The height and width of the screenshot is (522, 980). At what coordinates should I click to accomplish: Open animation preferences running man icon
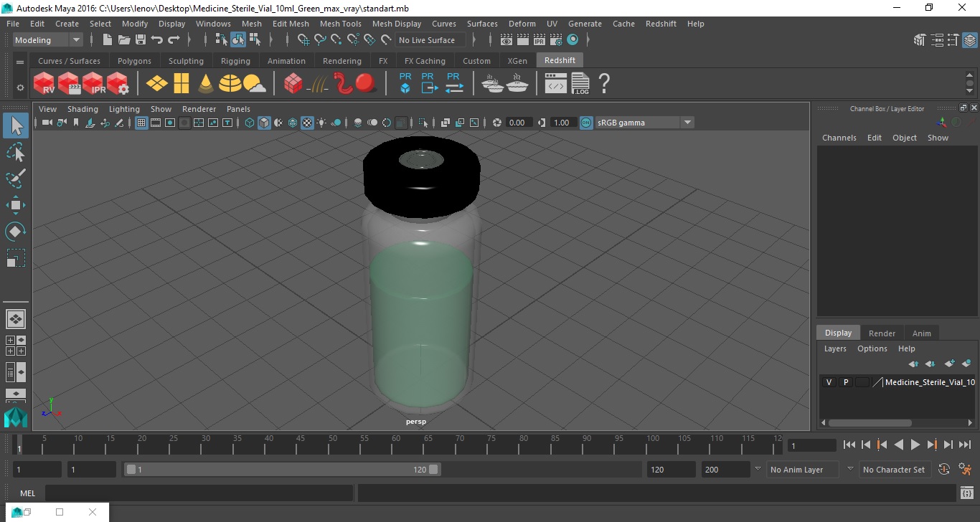tap(965, 469)
